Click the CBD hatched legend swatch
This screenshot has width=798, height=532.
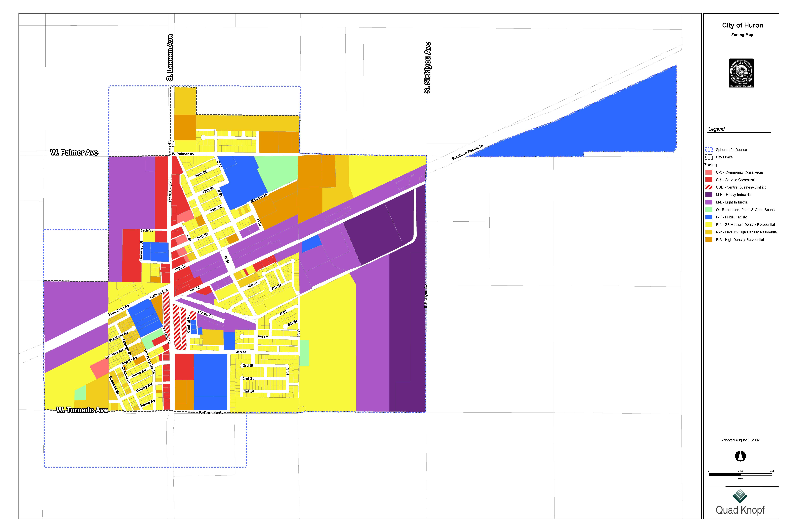tap(709, 187)
